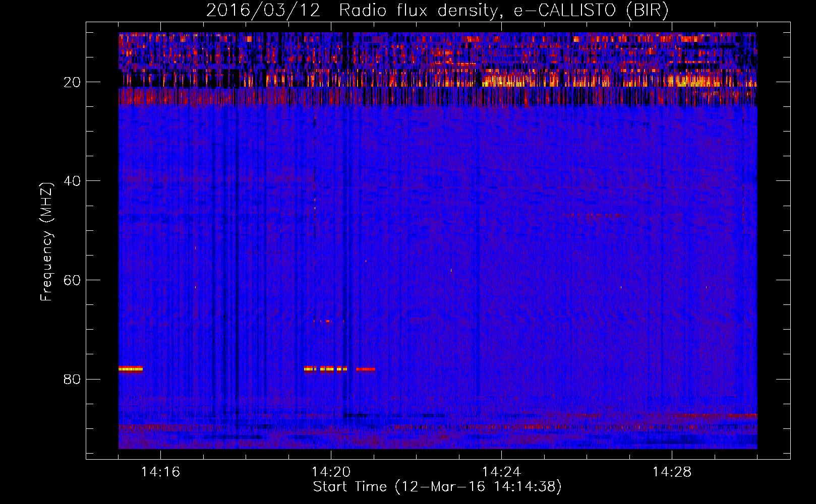This screenshot has height=504, width=816.
Task: Click the 14:28 time tick label
Action: pyautogui.click(x=672, y=472)
